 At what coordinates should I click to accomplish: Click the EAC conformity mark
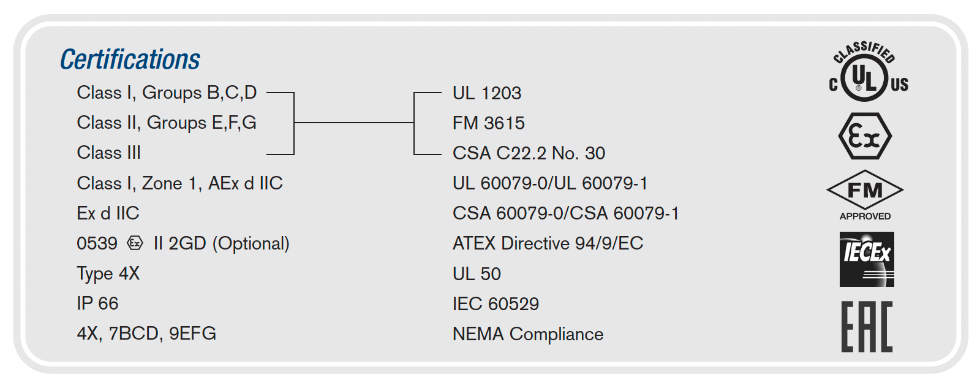coord(867,327)
